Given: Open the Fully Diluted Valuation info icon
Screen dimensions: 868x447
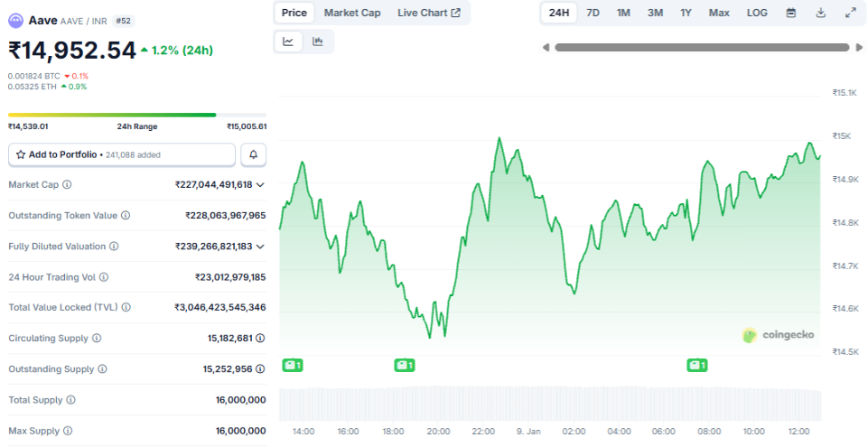Looking at the screenshot, I should [x=114, y=247].
